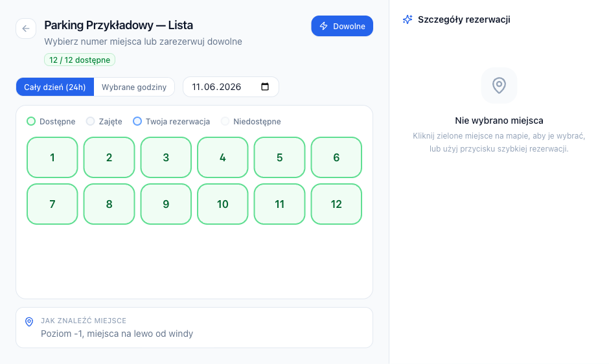609x364 pixels.
Task: Click the back arrow icon
Action: (26, 28)
